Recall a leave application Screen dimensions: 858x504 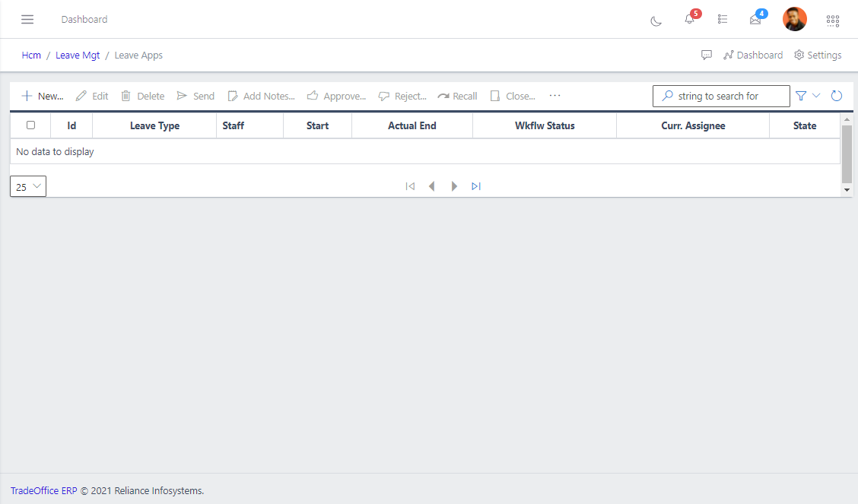coord(457,96)
